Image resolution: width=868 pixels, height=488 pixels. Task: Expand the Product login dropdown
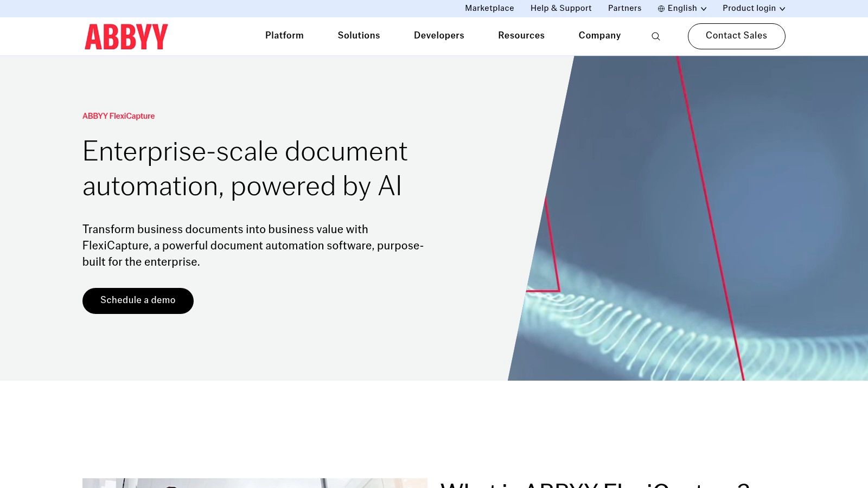749,8
